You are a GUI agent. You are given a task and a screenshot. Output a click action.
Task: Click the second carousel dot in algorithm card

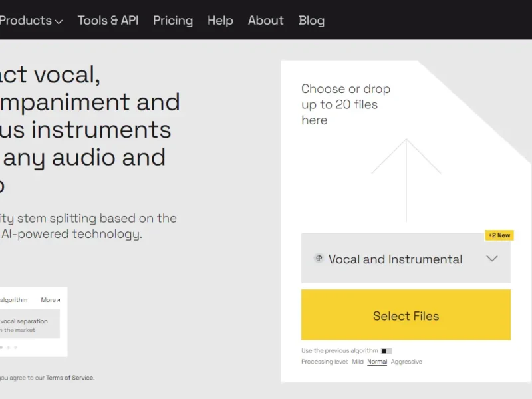point(8,347)
